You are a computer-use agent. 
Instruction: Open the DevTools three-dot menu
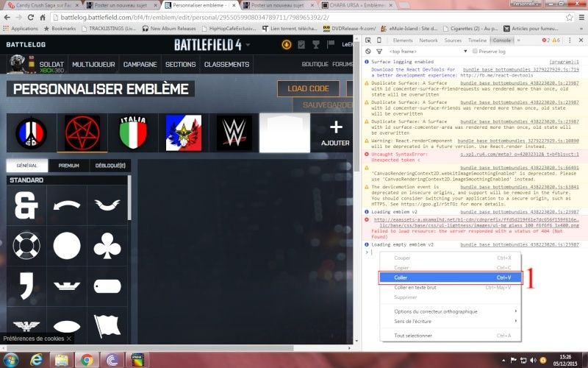click(570, 40)
